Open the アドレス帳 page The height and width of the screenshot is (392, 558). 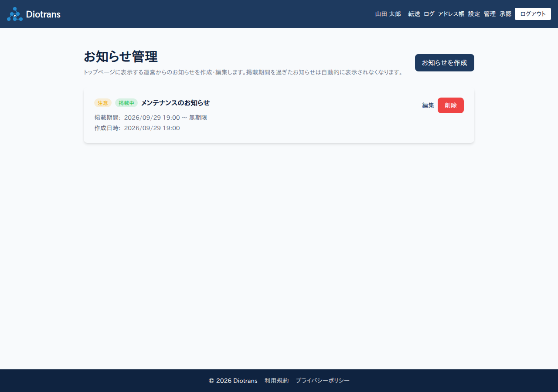click(451, 14)
